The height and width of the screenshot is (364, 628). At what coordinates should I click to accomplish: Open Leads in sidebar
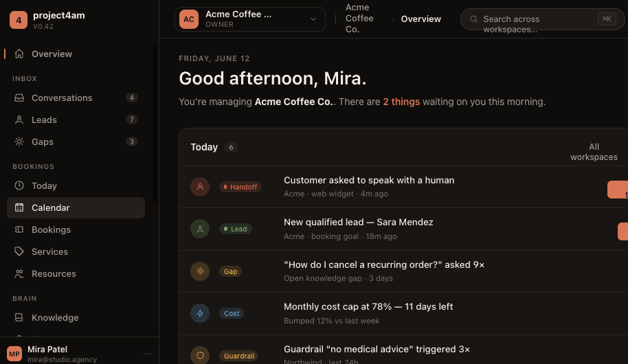76,120
